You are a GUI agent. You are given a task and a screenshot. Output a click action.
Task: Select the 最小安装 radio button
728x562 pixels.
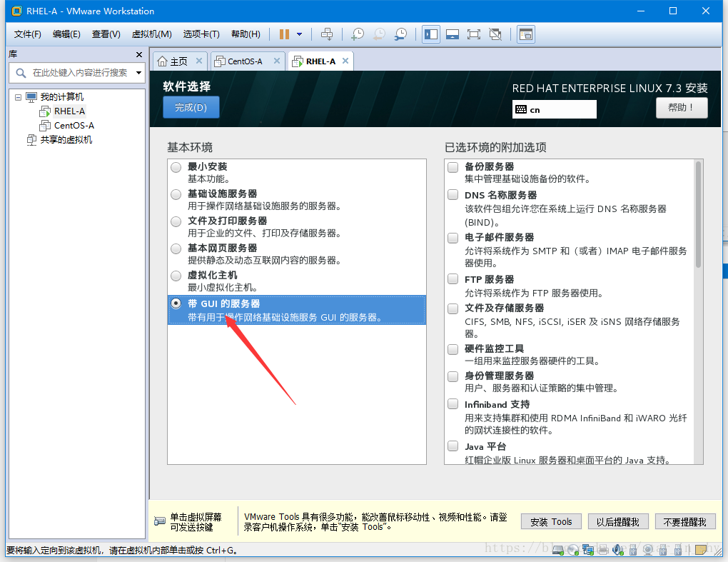[x=176, y=167]
